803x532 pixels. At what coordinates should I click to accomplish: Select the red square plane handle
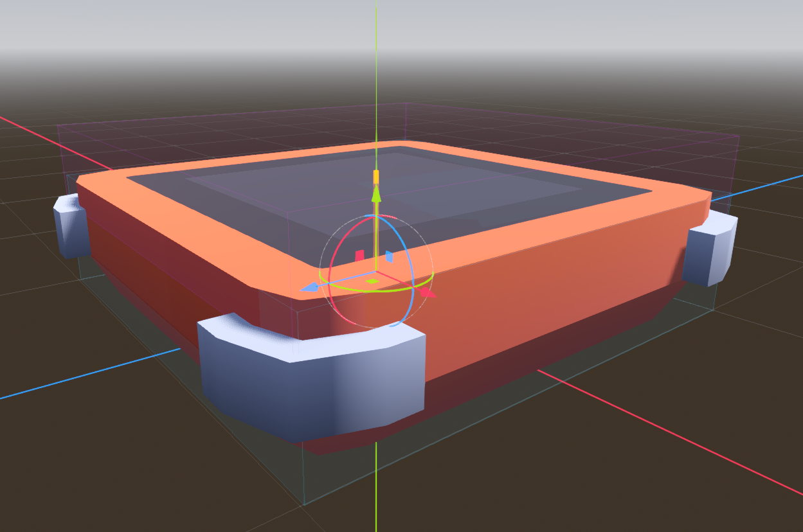pyautogui.click(x=360, y=256)
